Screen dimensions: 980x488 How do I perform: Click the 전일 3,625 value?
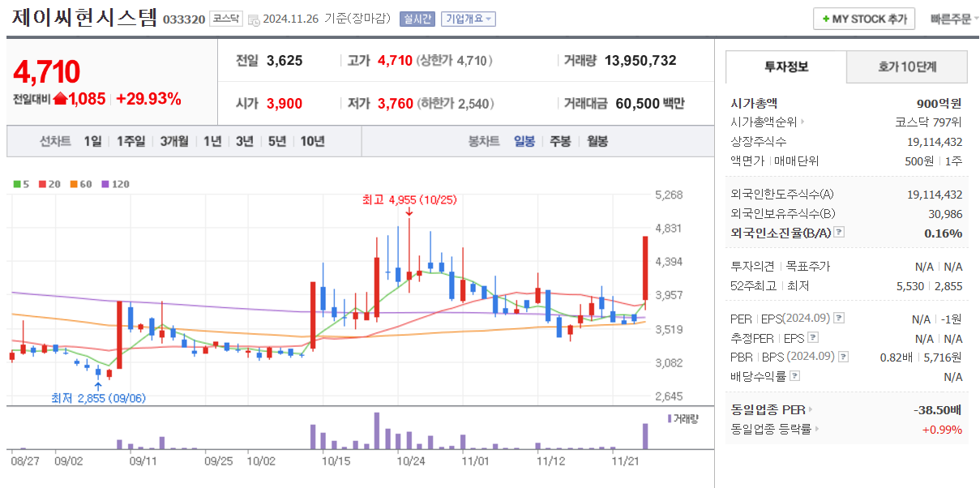click(285, 60)
